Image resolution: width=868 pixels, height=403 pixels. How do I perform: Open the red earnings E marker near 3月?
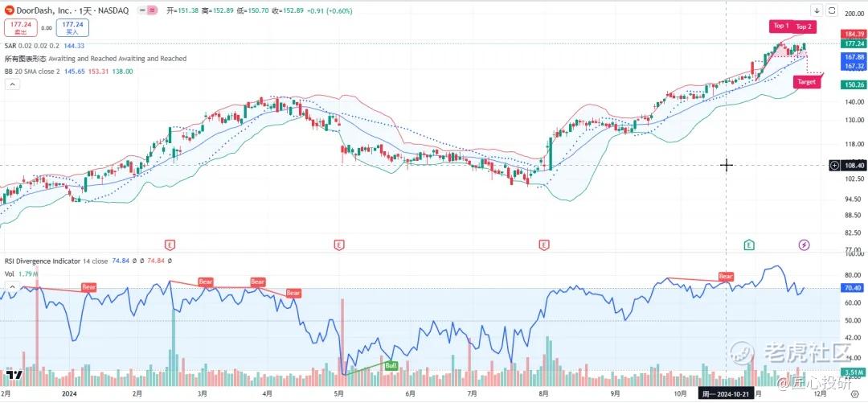pos(170,245)
